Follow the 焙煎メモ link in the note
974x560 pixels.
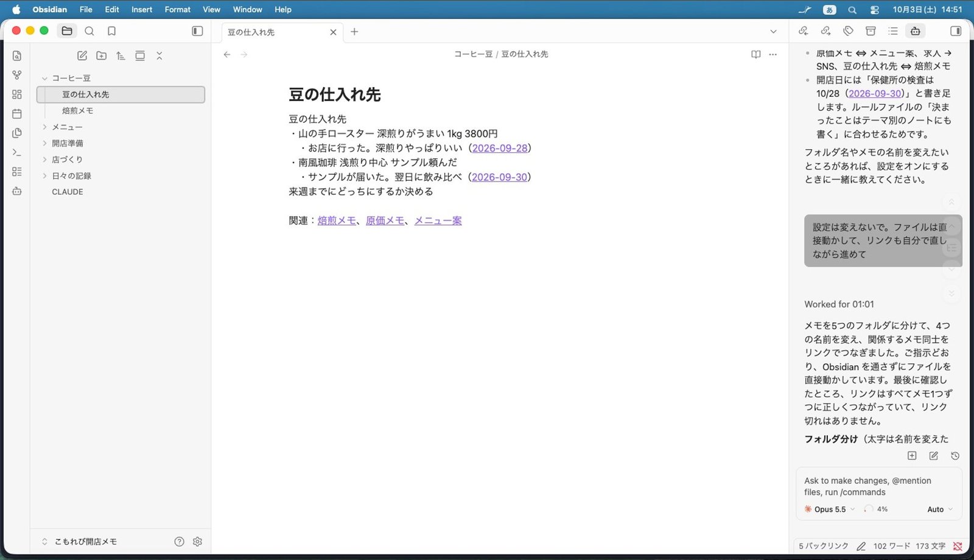click(337, 220)
